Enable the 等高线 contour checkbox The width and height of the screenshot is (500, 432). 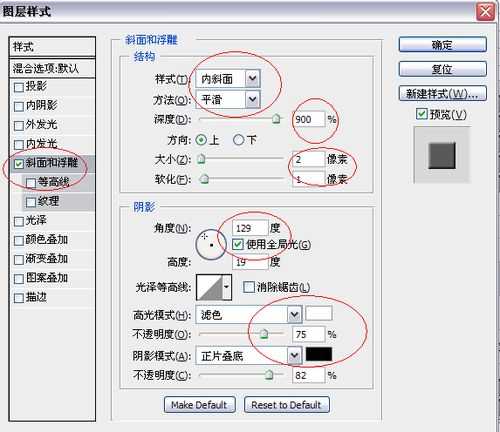click(31, 183)
